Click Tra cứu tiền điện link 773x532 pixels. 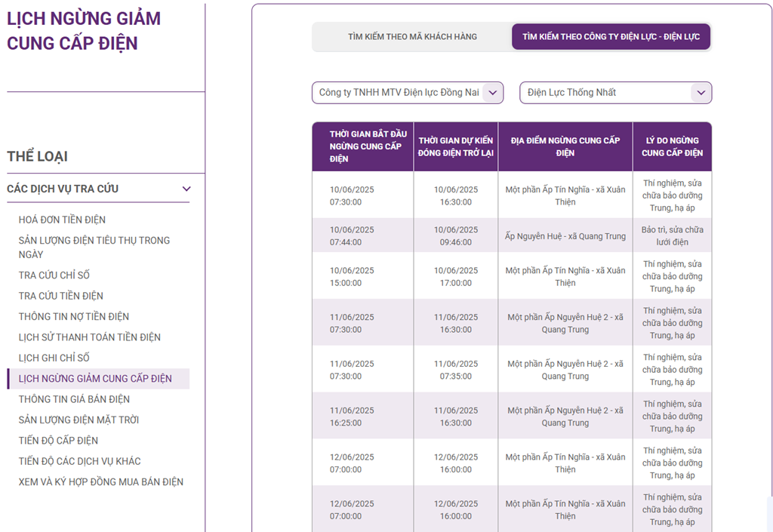coord(61,296)
